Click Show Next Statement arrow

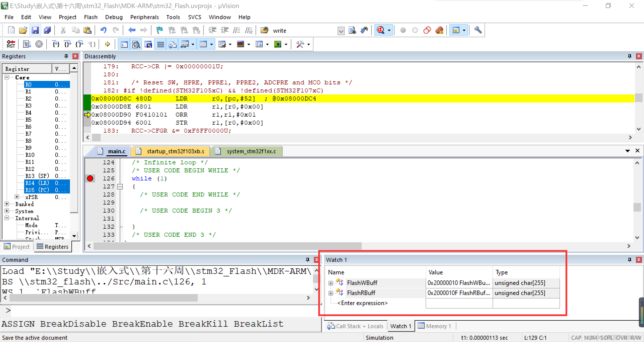(108, 44)
